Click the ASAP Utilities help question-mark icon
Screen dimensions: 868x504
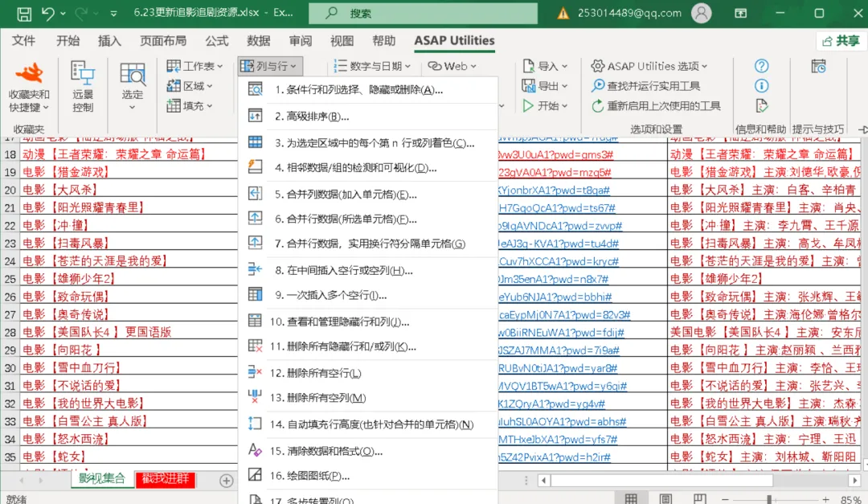pos(761,66)
